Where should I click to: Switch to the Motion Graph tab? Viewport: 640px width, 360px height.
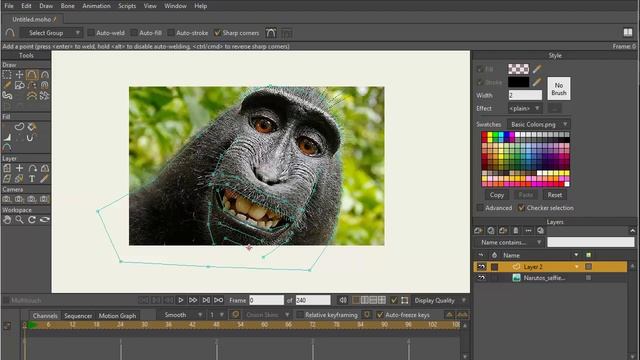tap(117, 316)
